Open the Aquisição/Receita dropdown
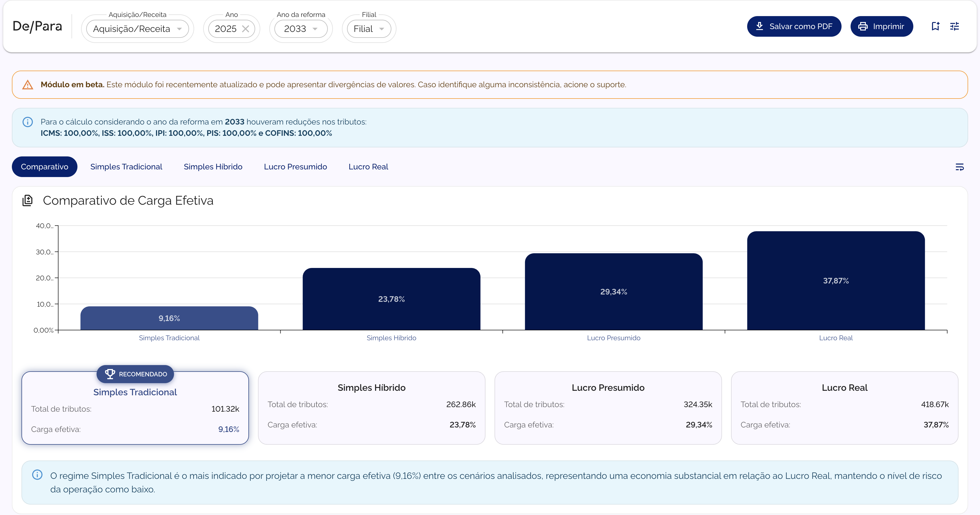Viewport: 980px width, 515px height. (137, 29)
